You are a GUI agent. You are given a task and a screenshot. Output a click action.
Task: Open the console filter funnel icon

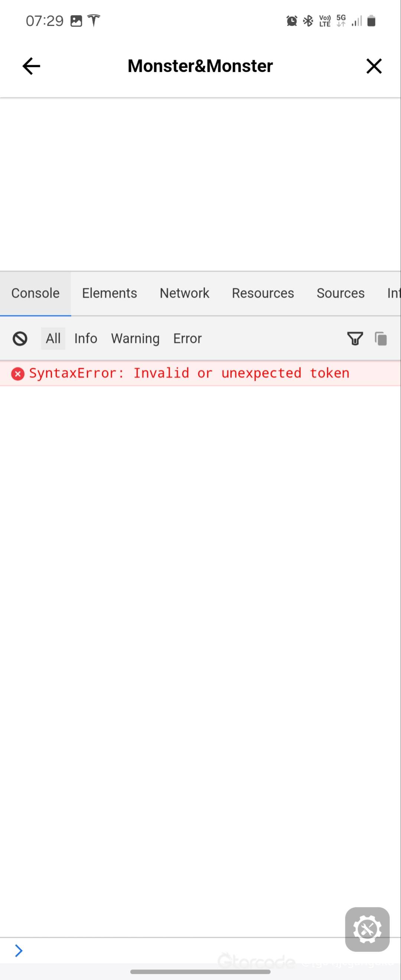pyautogui.click(x=355, y=338)
